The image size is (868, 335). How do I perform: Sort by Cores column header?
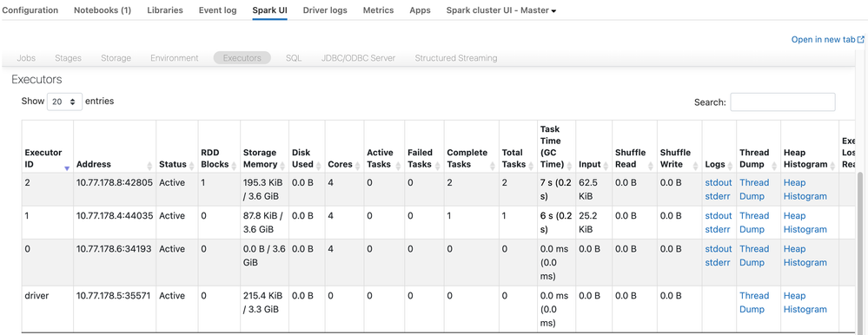point(344,147)
